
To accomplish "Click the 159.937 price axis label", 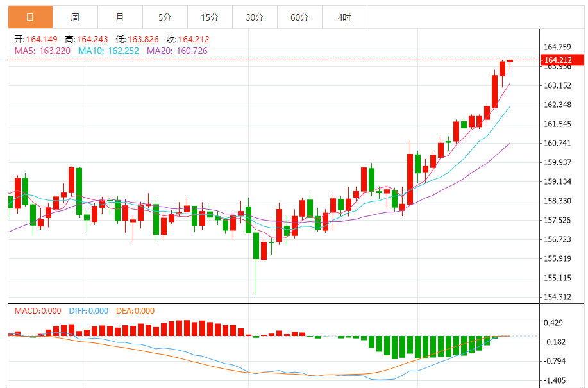I will pos(558,162).
